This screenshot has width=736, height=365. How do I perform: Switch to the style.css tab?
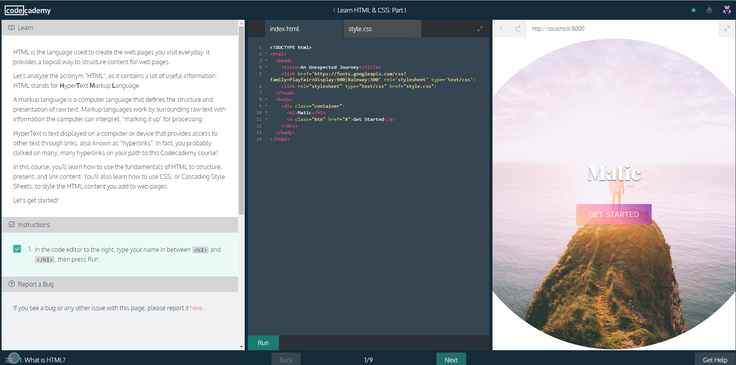point(382,29)
